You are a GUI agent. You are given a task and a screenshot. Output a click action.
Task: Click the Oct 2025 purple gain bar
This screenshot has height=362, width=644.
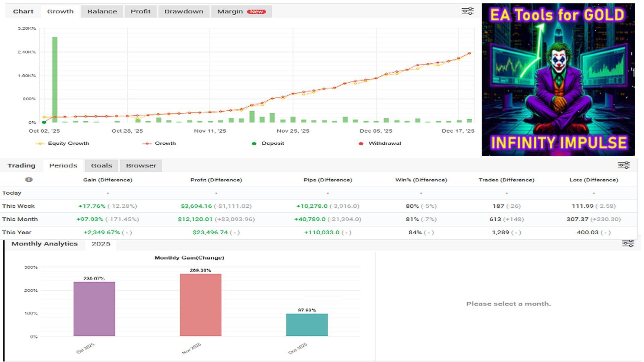pyautogui.click(x=94, y=309)
